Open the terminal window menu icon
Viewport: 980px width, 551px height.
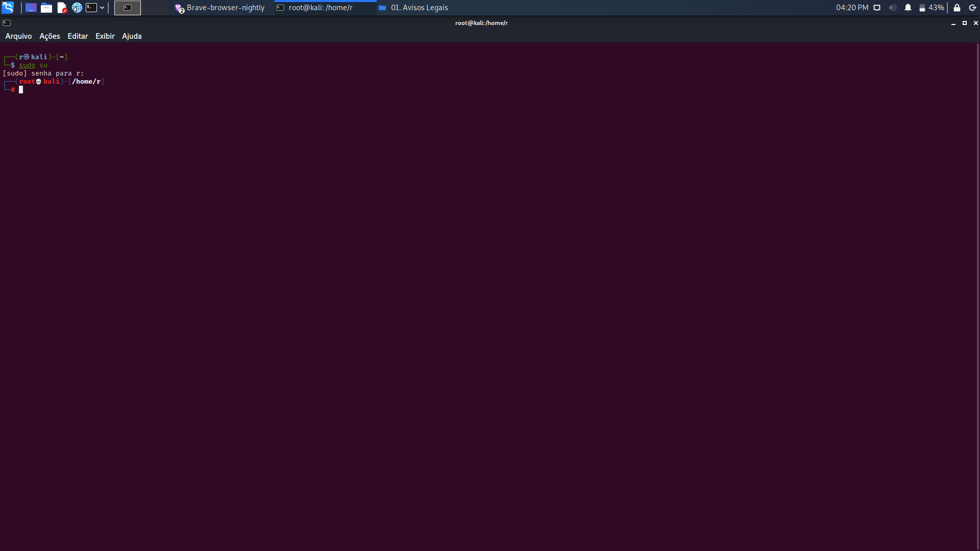[7, 23]
